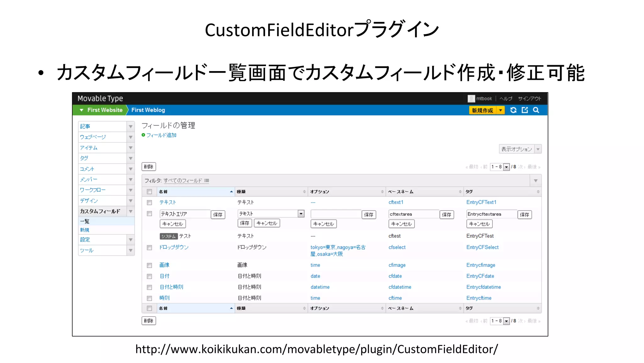Expand the ウェブページ sidebar menu arrow
The image size is (644, 363).
pyautogui.click(x=130, y=137)
